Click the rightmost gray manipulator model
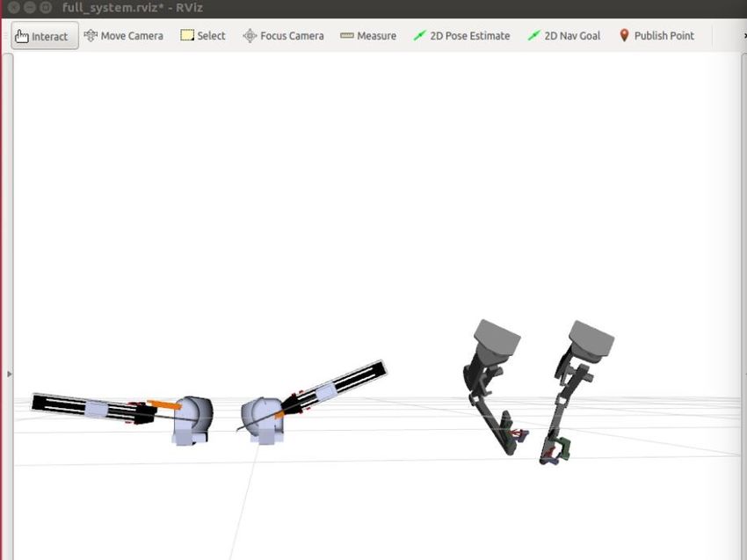Image resolution: width=747 pixels, height=560 pixels. point(577,392)
